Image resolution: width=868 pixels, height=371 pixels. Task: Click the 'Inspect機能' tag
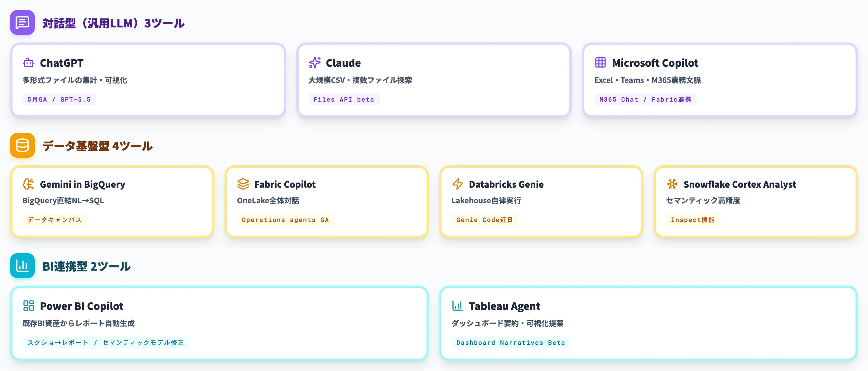coord(693,220)
